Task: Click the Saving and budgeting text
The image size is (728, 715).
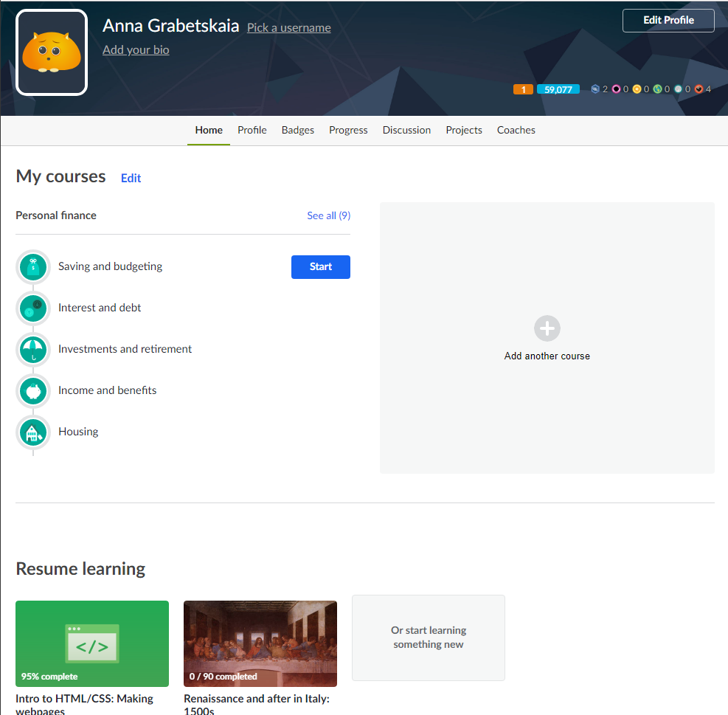Action: tap(110, 266)
